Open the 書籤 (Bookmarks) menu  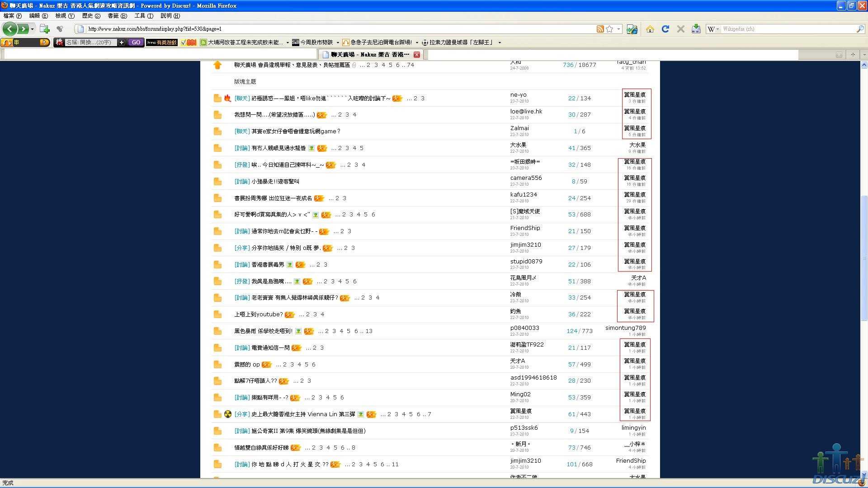[118, 16]
